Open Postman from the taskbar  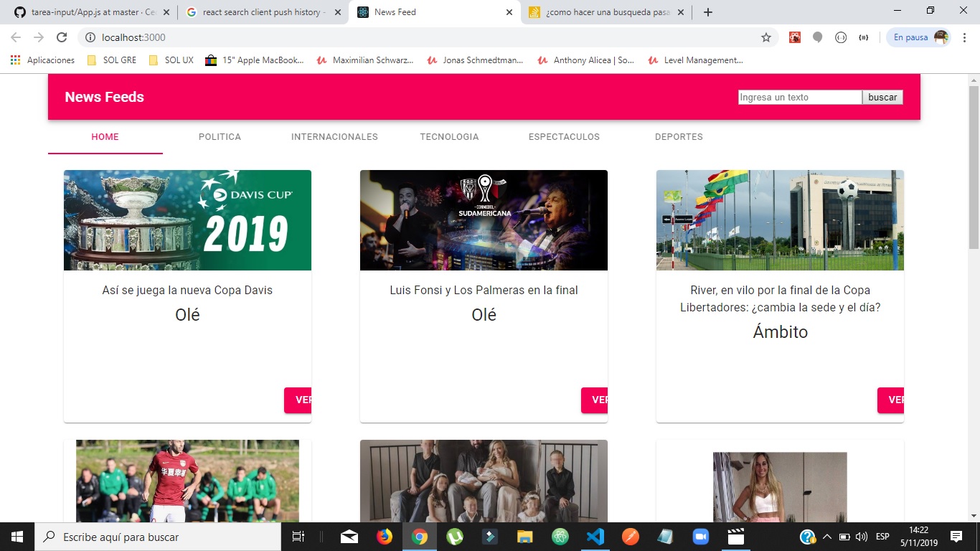pos(631,537)
